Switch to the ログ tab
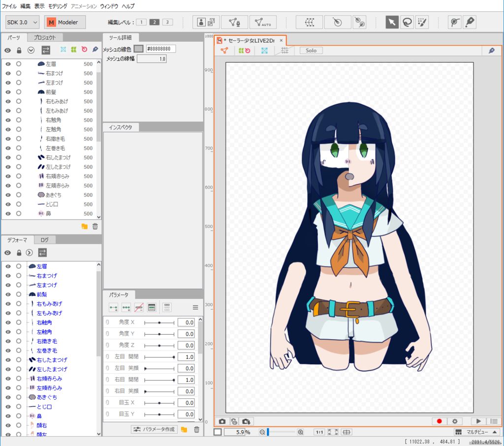504x446 pixels. point(45,240)
